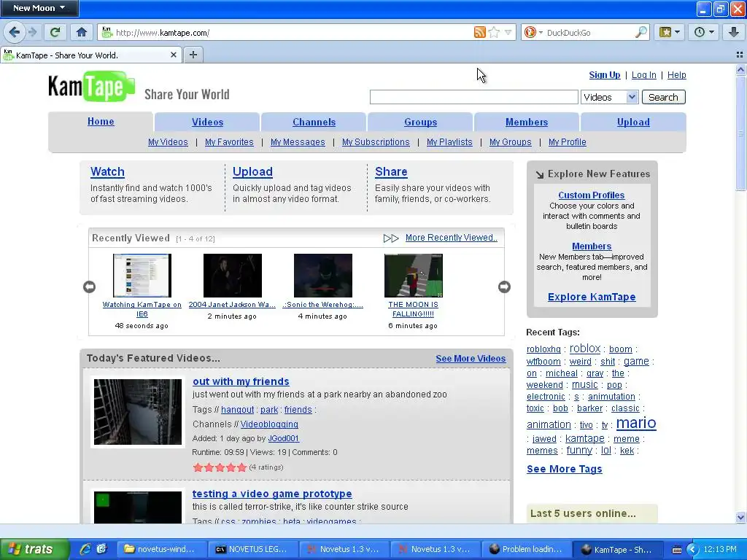Open the Videoblogging channel link

(x=269, y=424)
